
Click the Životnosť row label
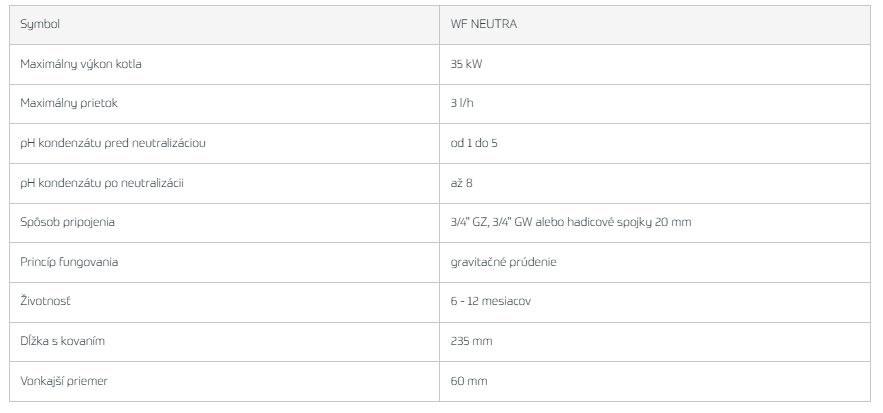click(45, 301)
